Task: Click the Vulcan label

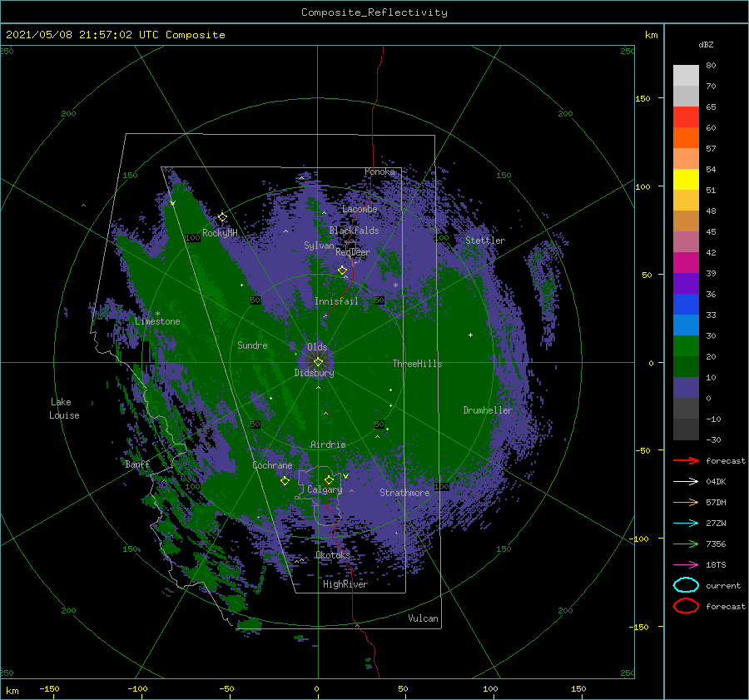Action: [x=424, y=618]
